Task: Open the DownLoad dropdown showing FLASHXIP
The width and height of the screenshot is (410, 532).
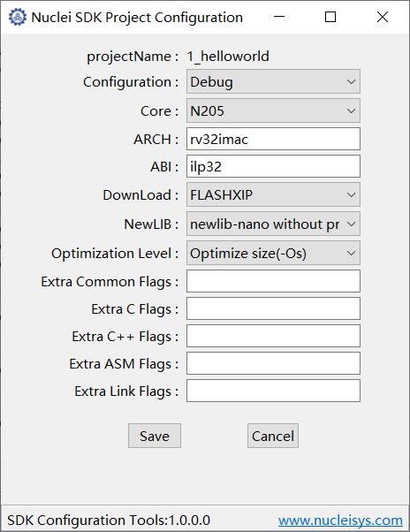Action: 273,194
